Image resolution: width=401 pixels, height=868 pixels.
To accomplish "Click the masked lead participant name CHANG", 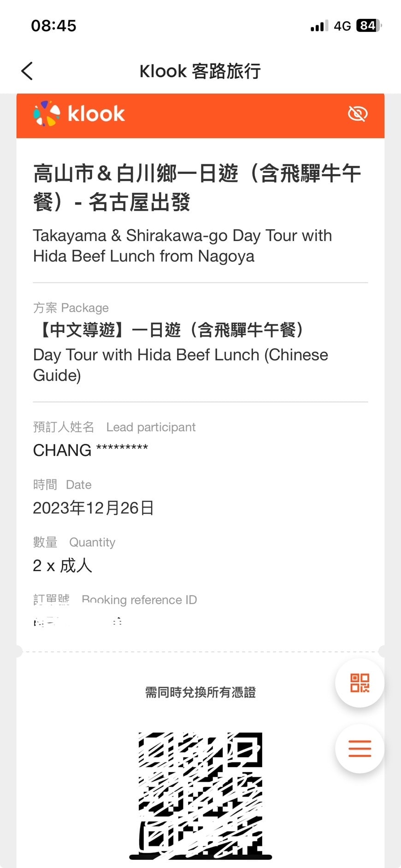I will pos(90,450).
